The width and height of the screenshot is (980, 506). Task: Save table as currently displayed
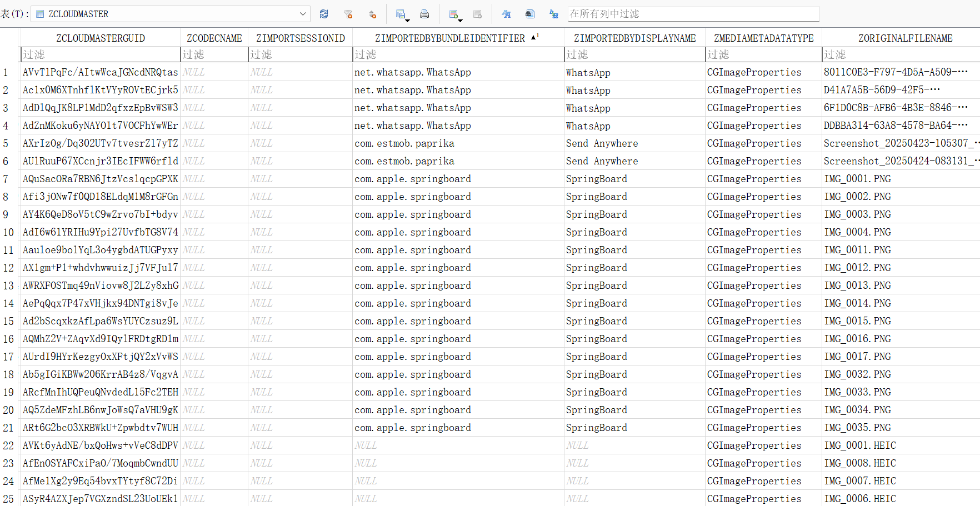point(402,14)
